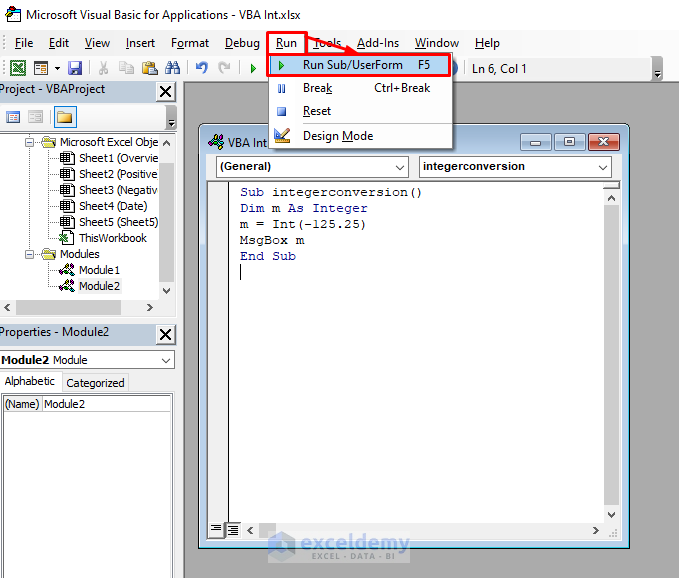Open the Insert object dropdown arrow in toolbar
This screenshot has width=679, height=578.
tap(57, 68)
